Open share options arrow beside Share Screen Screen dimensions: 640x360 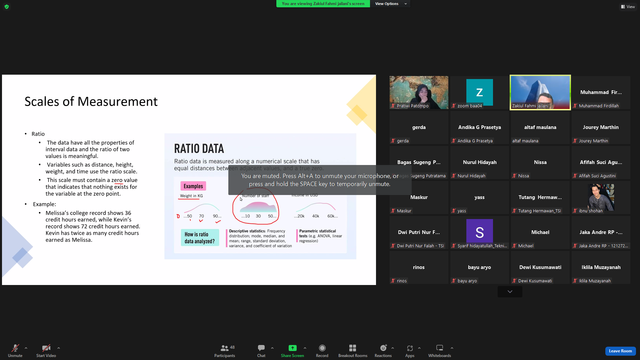[x=305, y=348]
